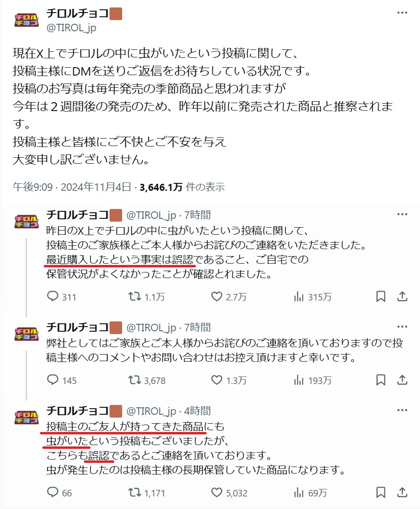Open the @TIROL_jp handle under main post
The width and height of the screenshot is (420, 509).
(71, 28)
